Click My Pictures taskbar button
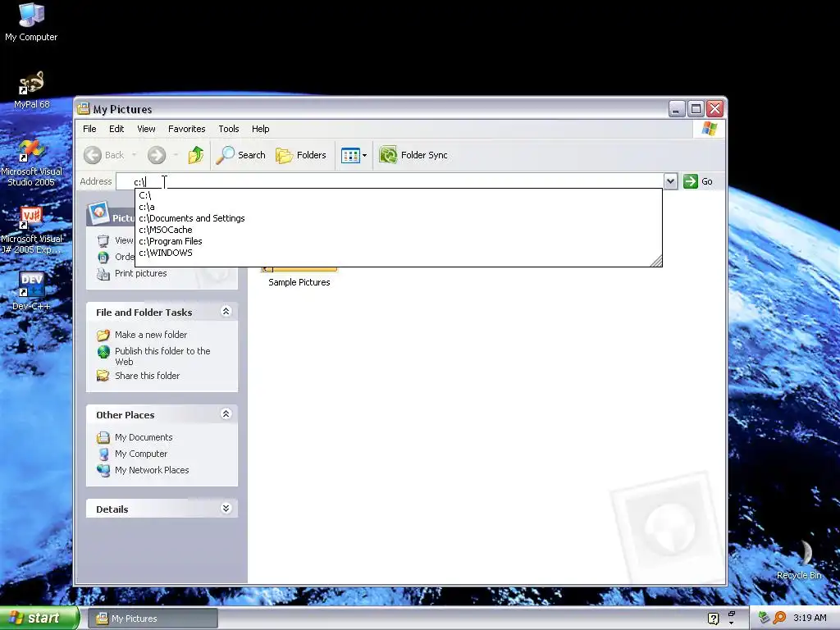Screen dimensions: 840x630 click(x=153, y=619)
